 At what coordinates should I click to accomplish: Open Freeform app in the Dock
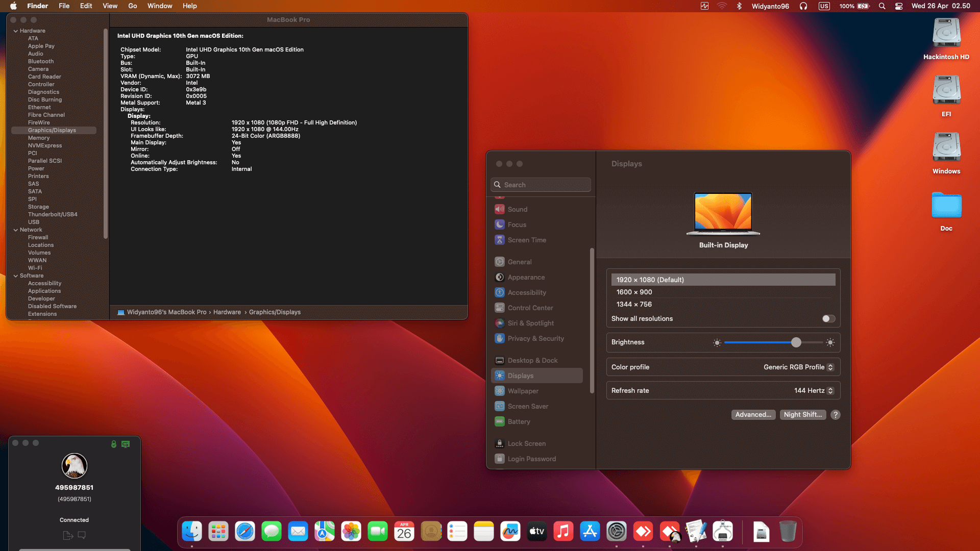(510, 532)
